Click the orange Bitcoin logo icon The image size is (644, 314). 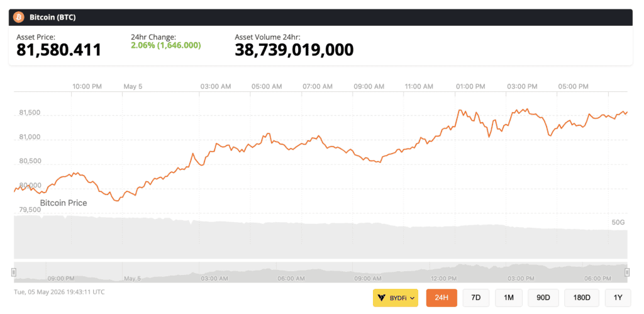pyautogui.click(x=18, y=17)
